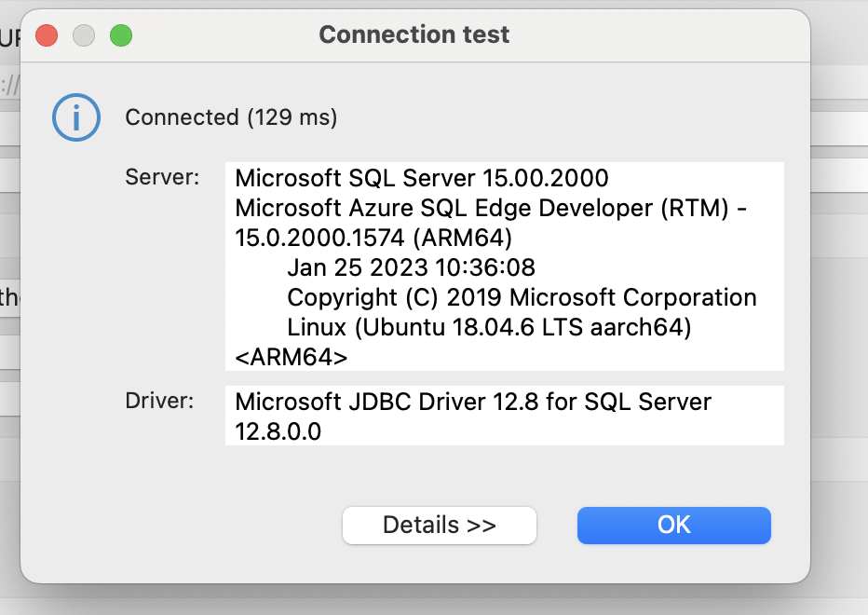Click the Microsoft SQL Server 15.00.2000 line
868x615 pixels.
pos(421,178)
